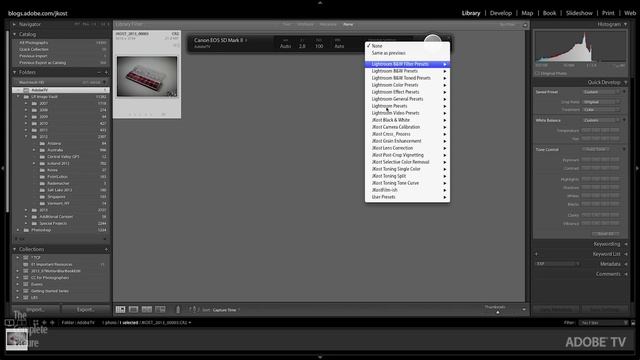Hide top panel via top arrow
The image size is (640, 360).
coord(320,2)
